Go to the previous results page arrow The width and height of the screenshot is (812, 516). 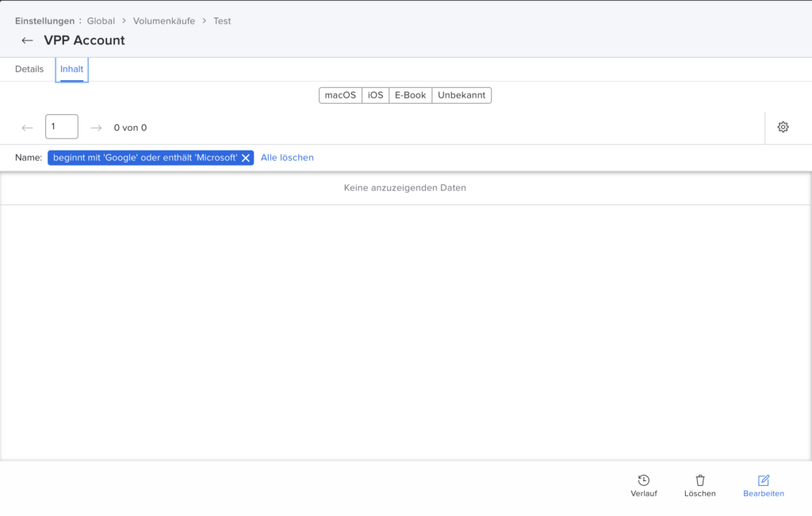[27, 128]
